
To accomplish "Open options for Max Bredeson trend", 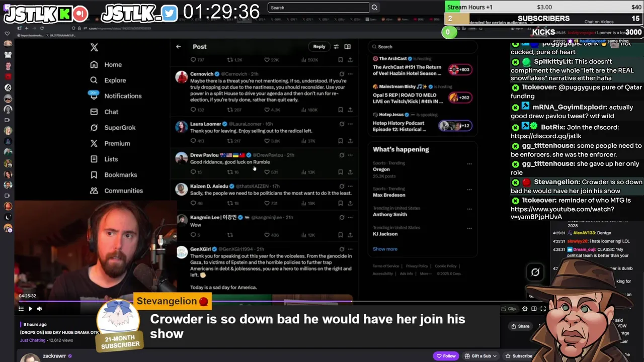I will pyautogui.click(x=469, y=190).
